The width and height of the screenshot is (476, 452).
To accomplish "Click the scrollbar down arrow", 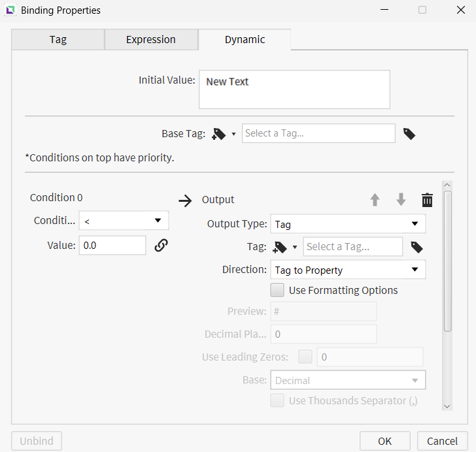I will [x=447, y=406].
